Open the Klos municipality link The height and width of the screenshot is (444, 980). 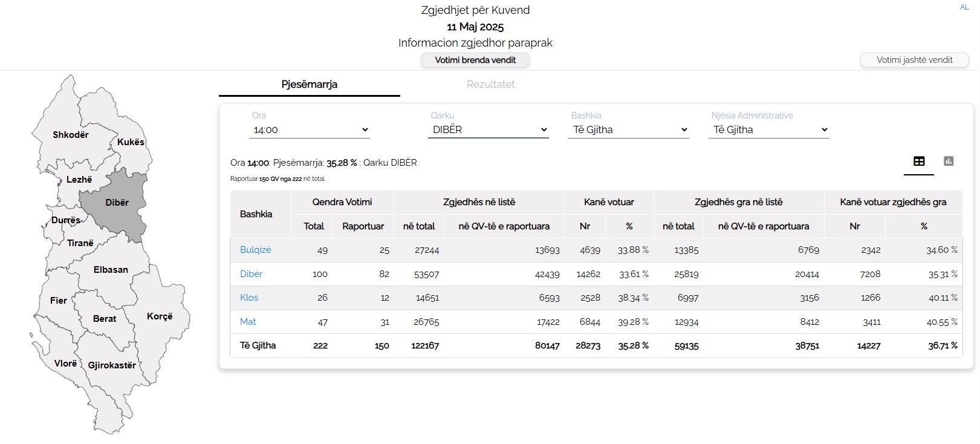click(x=248, y=298)
